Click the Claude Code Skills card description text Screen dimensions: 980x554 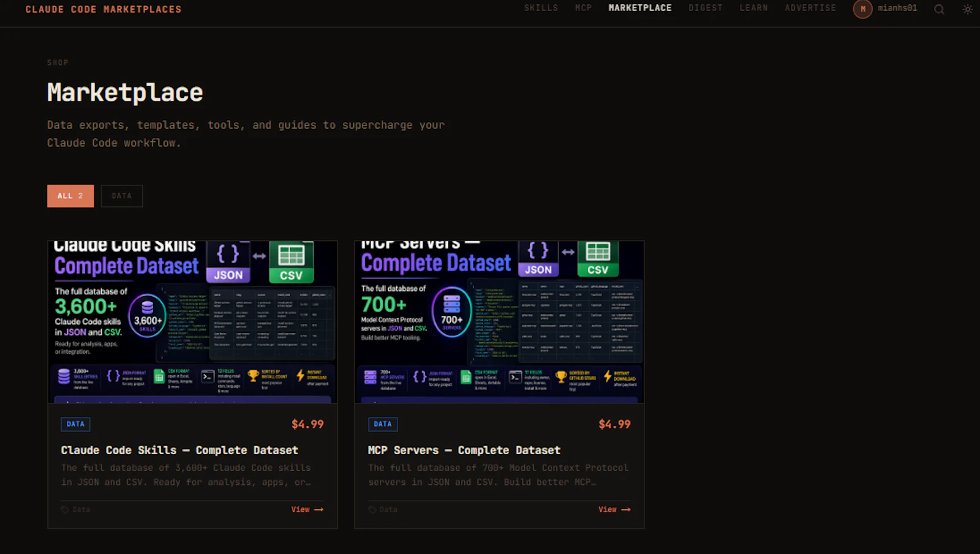tap(186, 475)
